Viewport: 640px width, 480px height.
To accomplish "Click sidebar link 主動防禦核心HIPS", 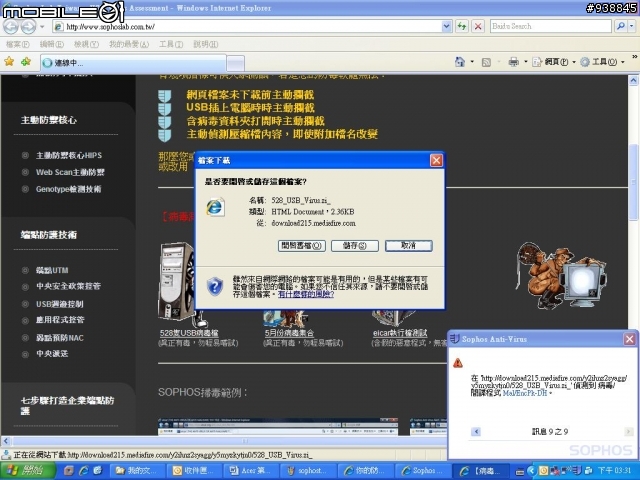I will (69, 155).
